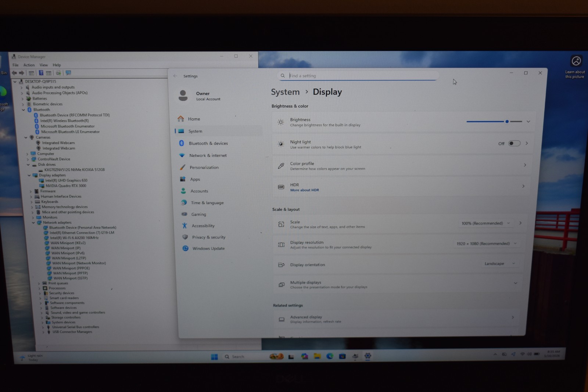Open the Windows Start button
The width and height of the screenshot is (588, 392).
[x=215, y=357]
